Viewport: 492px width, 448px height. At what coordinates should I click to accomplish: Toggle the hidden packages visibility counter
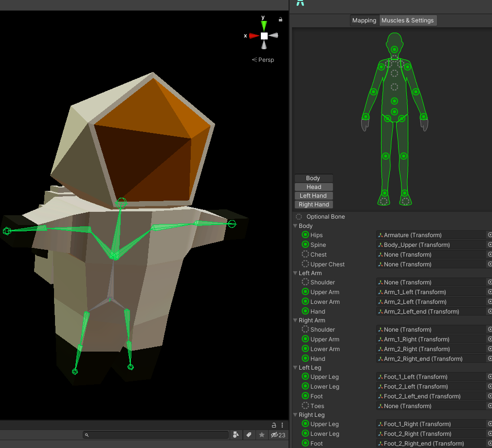pos(278,435)
